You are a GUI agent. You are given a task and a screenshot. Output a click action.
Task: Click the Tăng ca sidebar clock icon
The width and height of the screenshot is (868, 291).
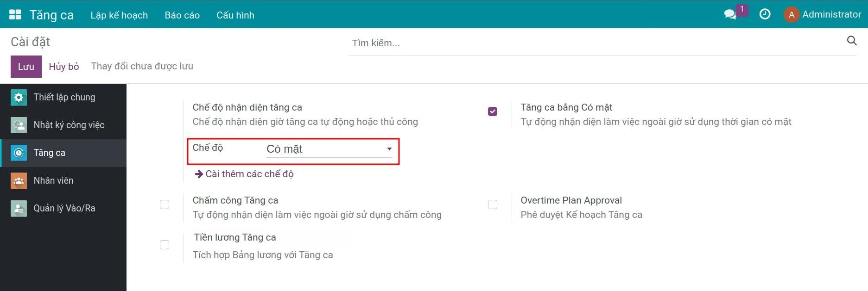[x=19, y=153]
